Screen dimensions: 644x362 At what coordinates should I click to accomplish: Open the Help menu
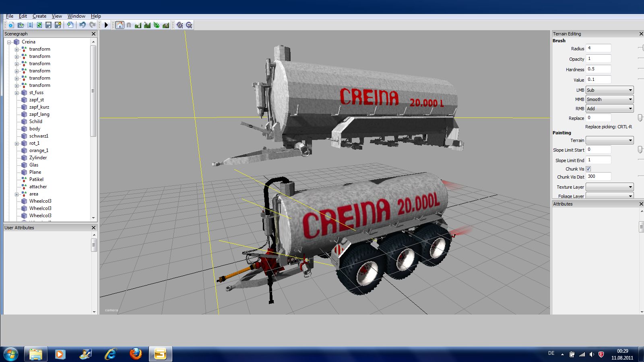click(96, 16)
